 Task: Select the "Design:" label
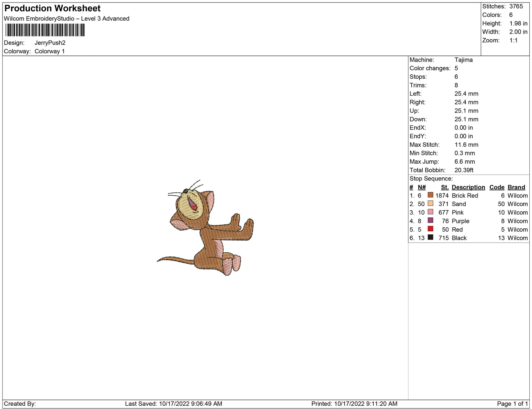click(x=14, y=43)
